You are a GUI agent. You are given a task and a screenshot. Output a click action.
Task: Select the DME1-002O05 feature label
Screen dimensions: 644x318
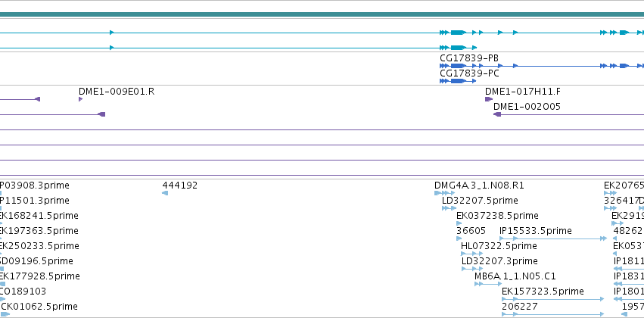pos(527,107)
